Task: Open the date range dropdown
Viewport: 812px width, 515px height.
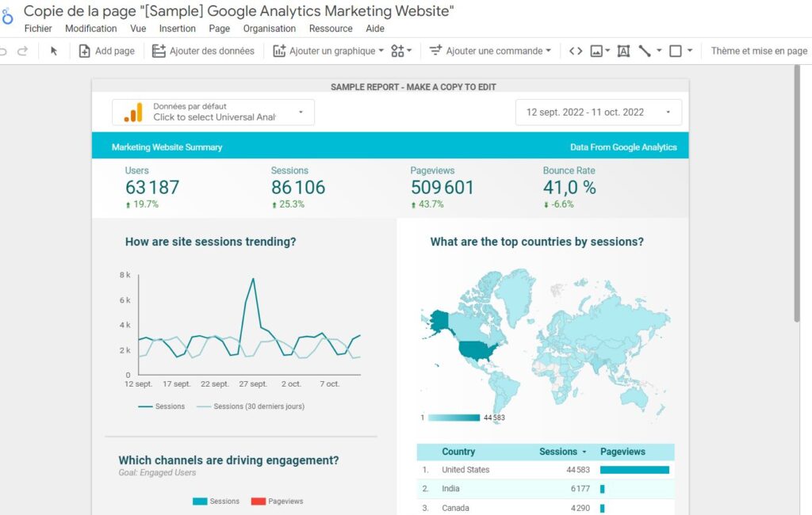Action: 598,113
